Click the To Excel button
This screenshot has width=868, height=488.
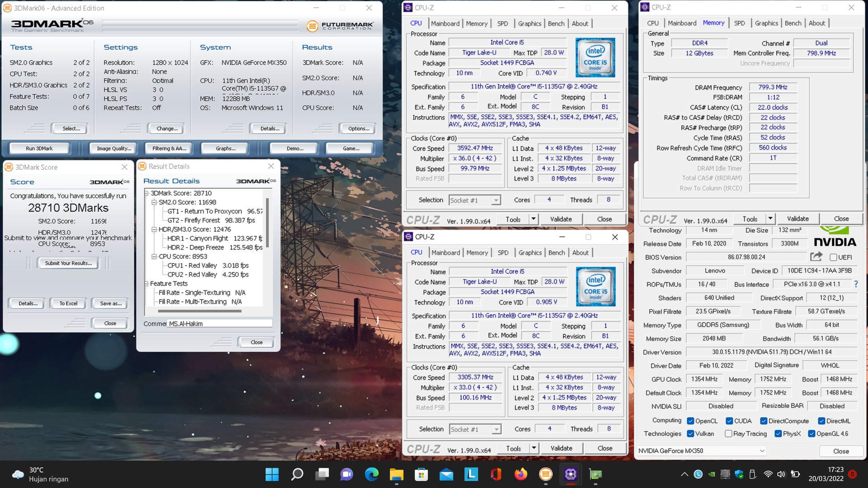tap(68, 303)
